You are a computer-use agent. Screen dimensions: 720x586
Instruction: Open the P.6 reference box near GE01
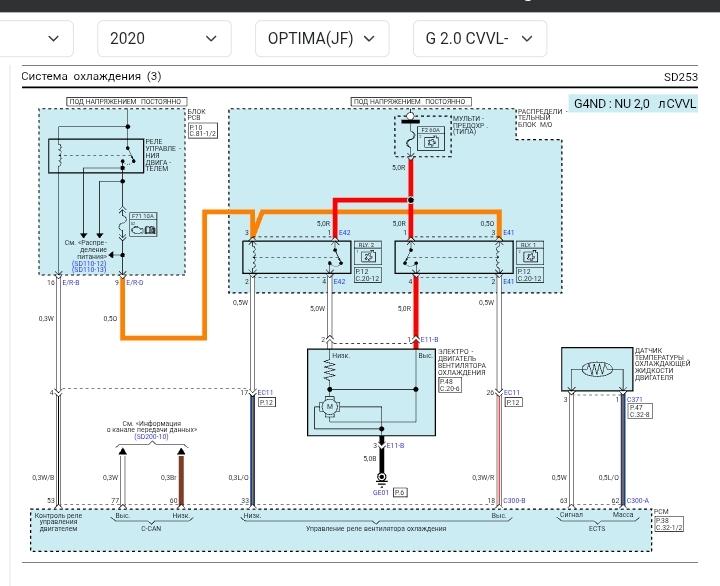(x=400, y=492)
